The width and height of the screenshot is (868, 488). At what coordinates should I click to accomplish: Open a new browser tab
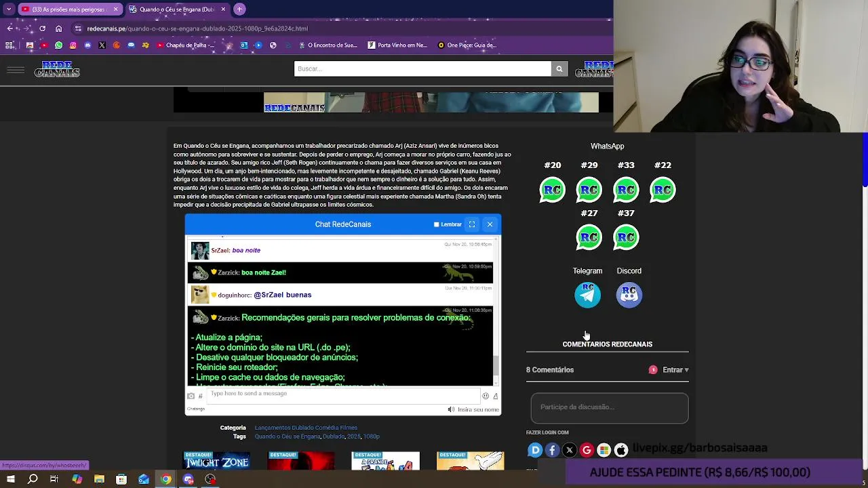tap(240, 9)
